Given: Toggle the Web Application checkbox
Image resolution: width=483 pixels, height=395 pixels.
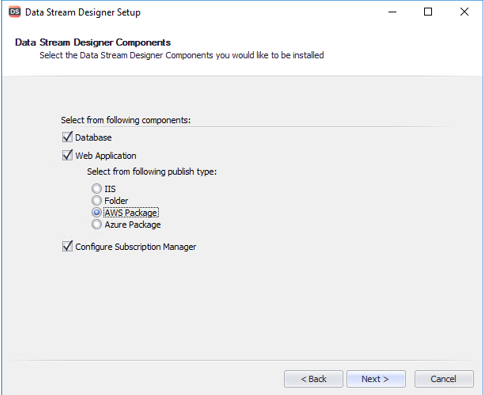Looking at the screenshot, I should pos(67,155).
